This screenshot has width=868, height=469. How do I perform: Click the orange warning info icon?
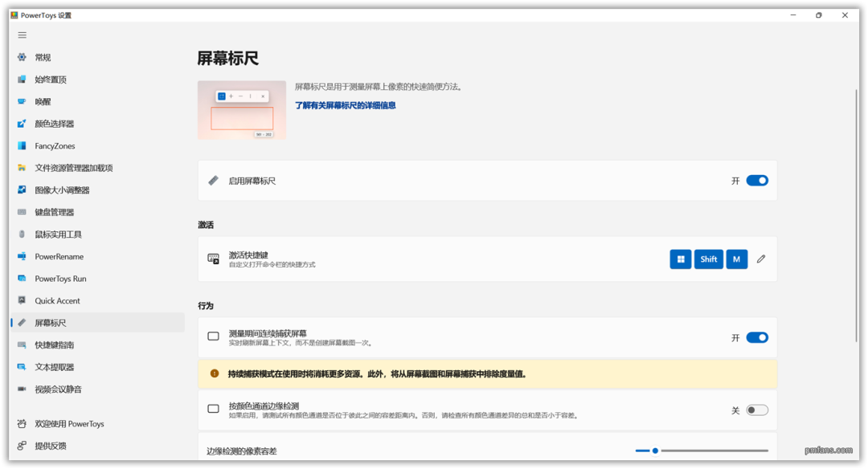tap(215, 373)
